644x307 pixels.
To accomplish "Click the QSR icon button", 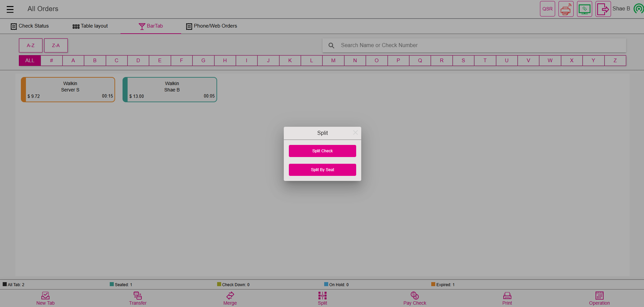I will click(x=547, y=9).
